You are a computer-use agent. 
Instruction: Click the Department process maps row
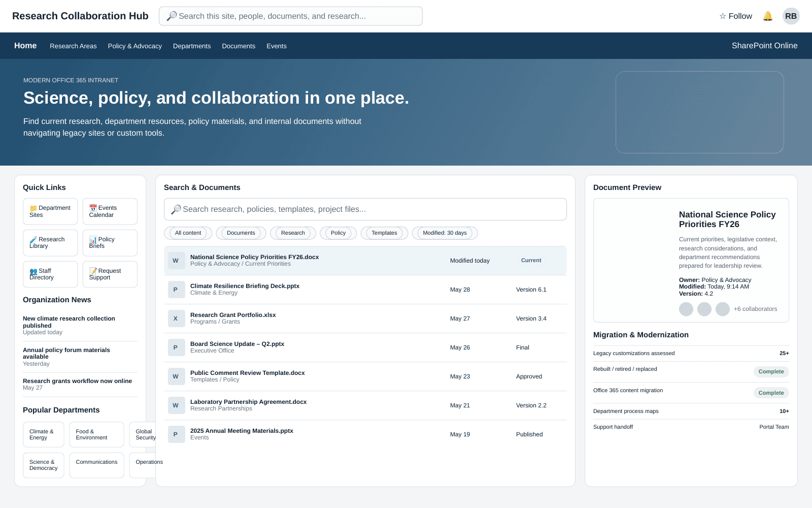click(691, 411)
